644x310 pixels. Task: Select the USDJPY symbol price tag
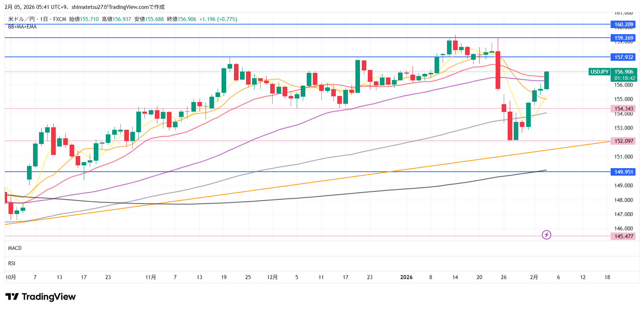599,72
